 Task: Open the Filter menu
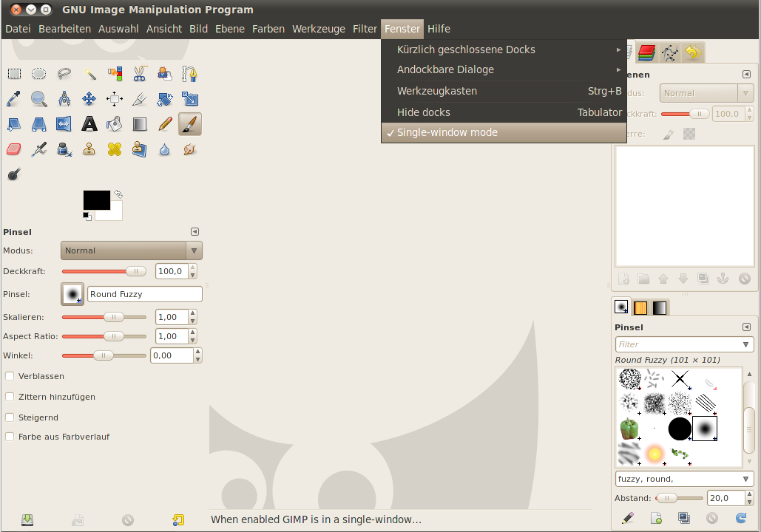[x=365, y=29]
